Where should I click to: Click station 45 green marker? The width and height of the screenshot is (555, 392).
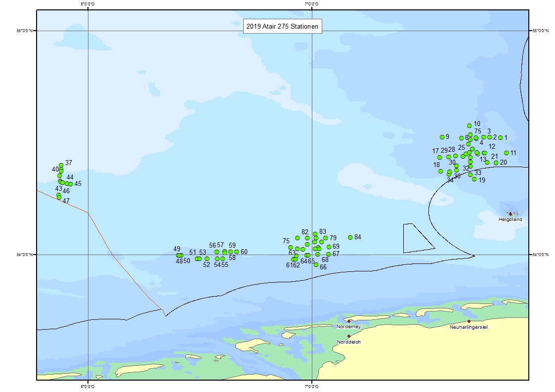coord(71,184)
